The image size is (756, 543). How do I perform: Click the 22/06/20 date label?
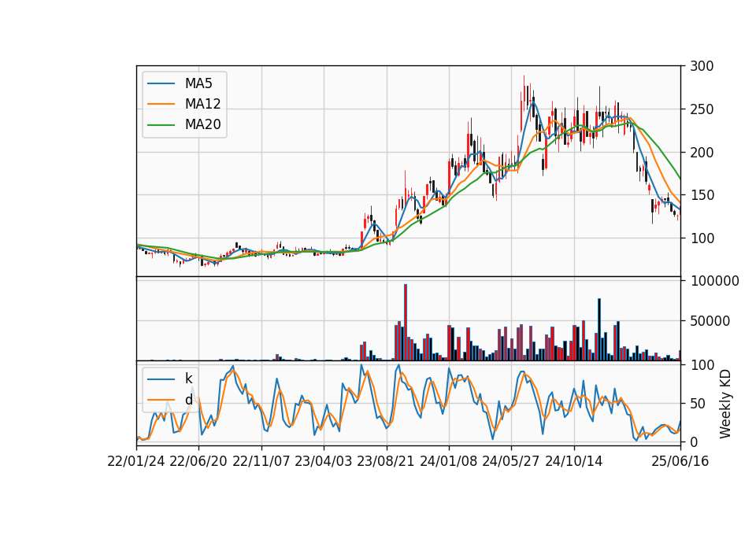click(x=198, y=461)
